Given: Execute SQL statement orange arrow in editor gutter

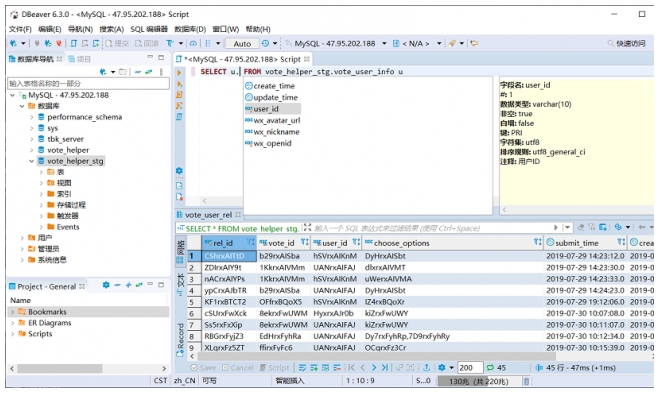Looking at the screenshot, I should [x=179, y=72].
